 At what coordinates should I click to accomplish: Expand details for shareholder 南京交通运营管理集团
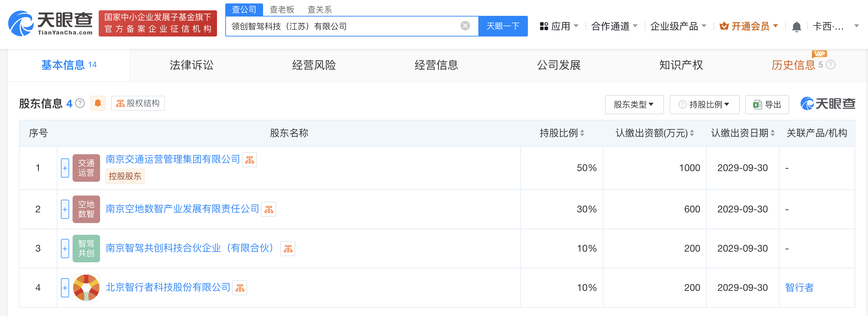(65, 168)
